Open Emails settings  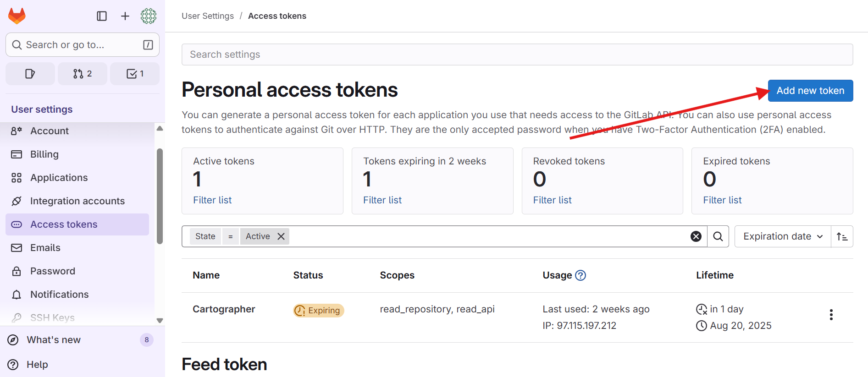[77, 248]
